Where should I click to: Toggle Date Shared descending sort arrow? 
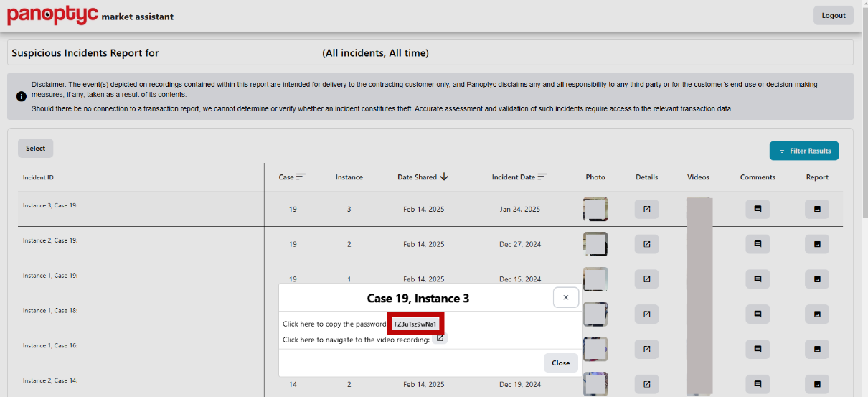(444, 177)
